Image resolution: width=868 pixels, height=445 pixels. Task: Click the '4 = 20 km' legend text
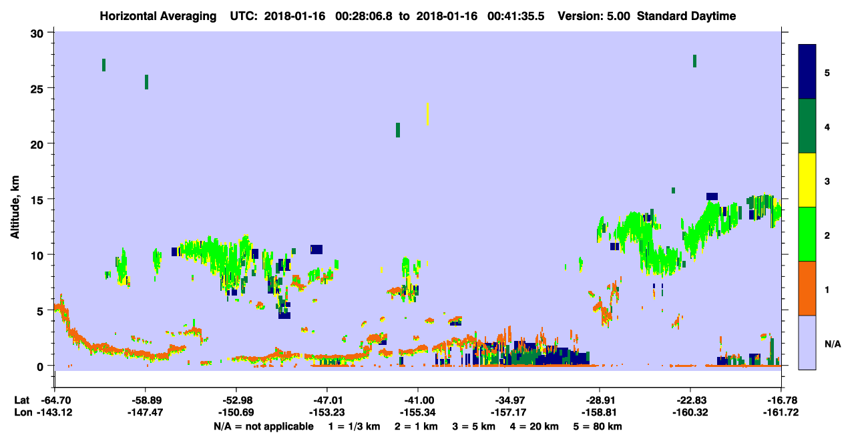point(534,426)
